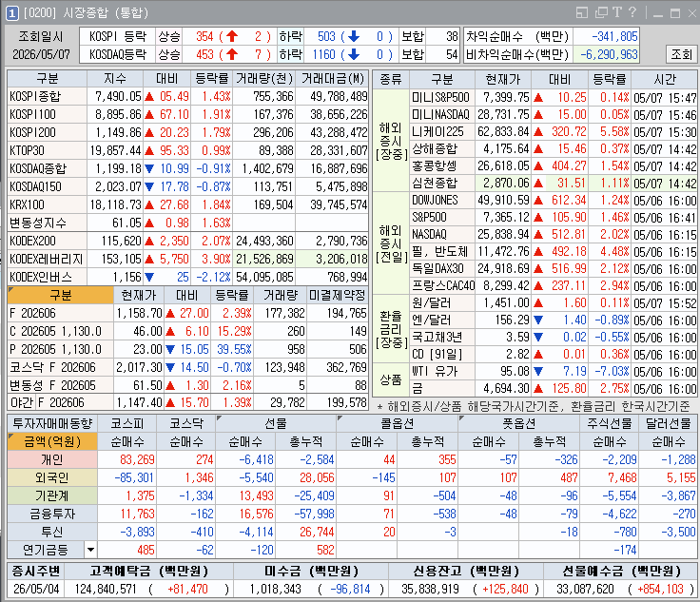Click the 선물 column group header
Viewport: 700px width, 602px height.
(x=276, y=423)
